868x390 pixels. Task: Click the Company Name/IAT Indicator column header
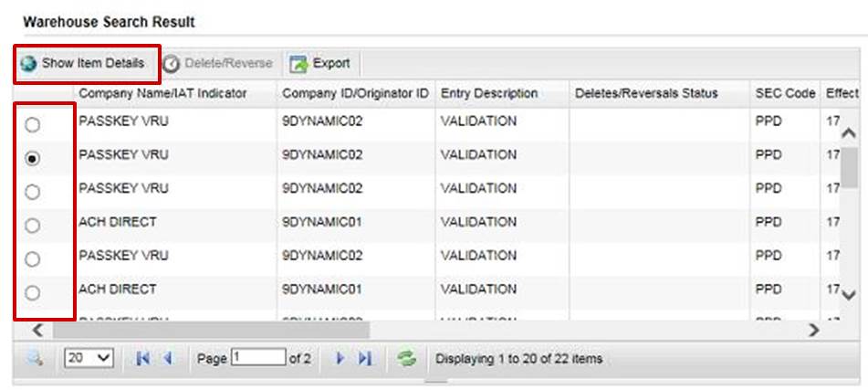coord(175,93)
